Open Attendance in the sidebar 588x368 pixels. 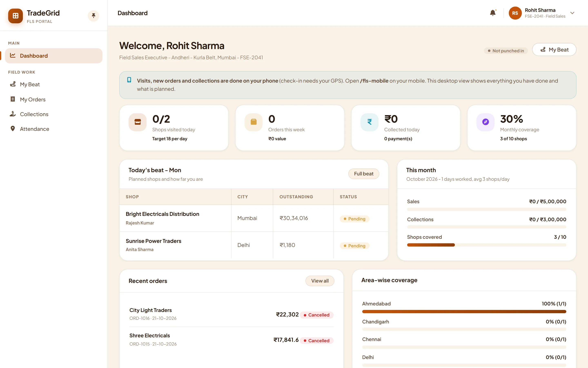coord(53,129)
